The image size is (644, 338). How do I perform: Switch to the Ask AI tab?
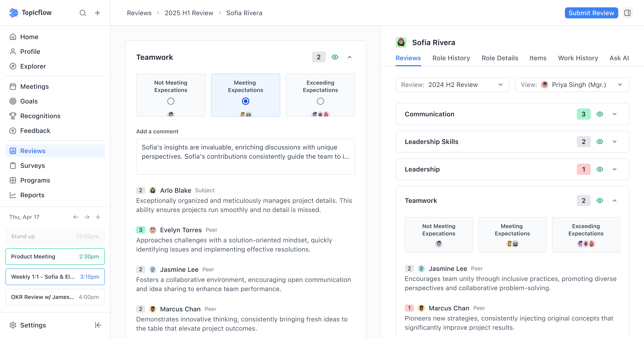coord(619,58)
